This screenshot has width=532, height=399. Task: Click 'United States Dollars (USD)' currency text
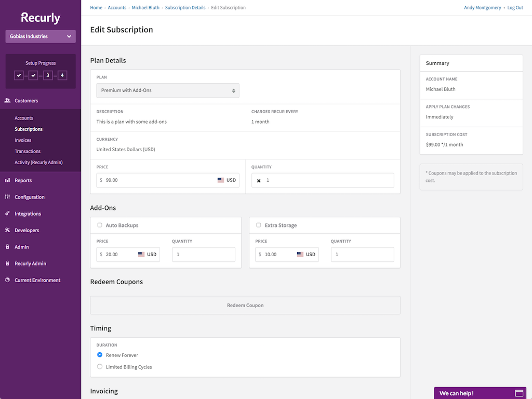(x=126, y=149)
